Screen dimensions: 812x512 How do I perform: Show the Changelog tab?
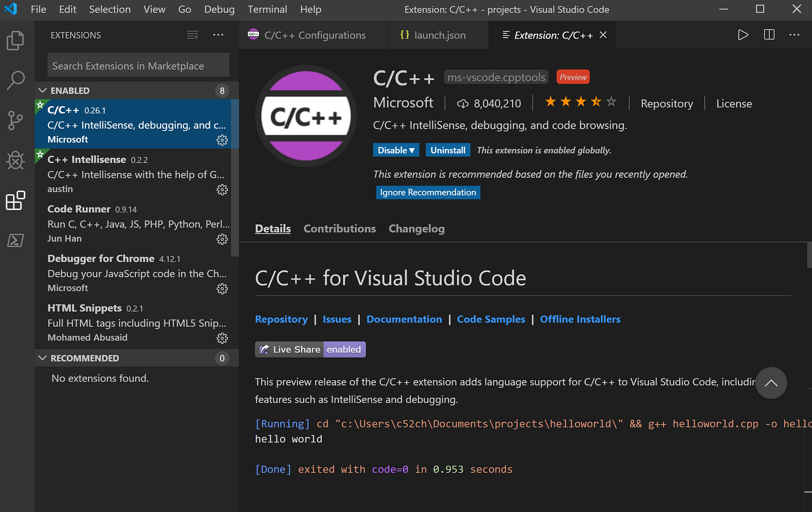[x=417, y=229]
